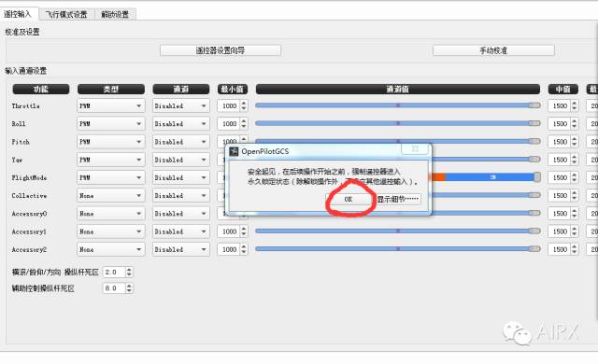
Task: Open the Pitch channel Disabled dropdown
Action: click(x=180, y=142)
